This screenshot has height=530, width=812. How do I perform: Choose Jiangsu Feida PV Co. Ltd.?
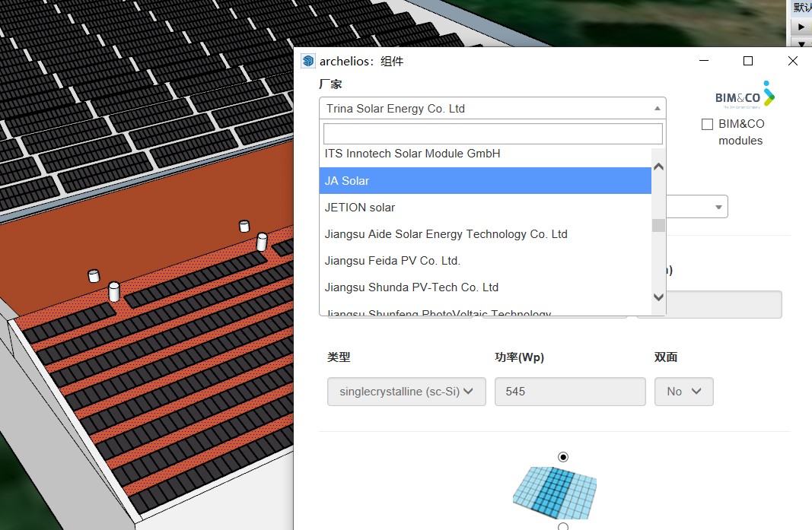(486, 261)
